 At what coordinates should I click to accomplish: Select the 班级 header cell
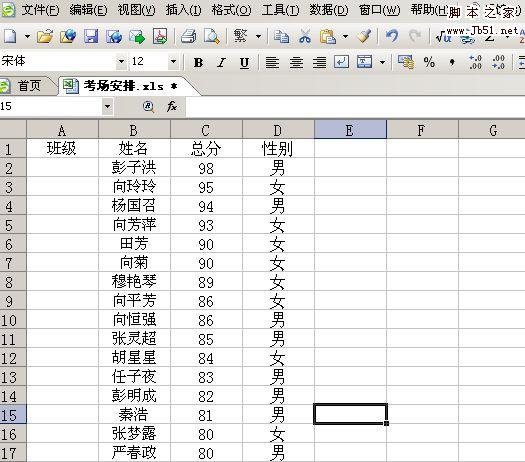pyautogui.click(x=62, y=148)
